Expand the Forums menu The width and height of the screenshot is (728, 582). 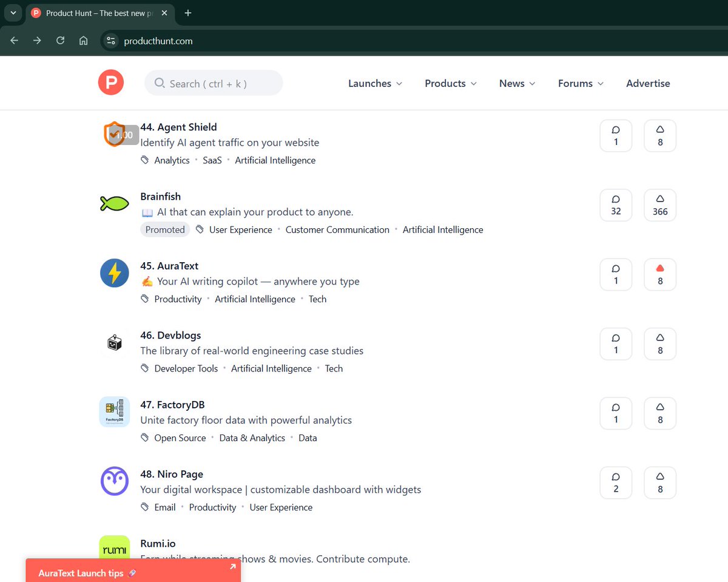click(x=581, y=83)
